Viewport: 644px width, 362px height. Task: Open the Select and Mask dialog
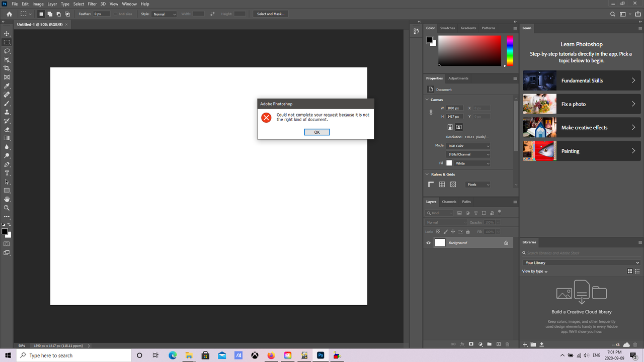pos(271,14)
